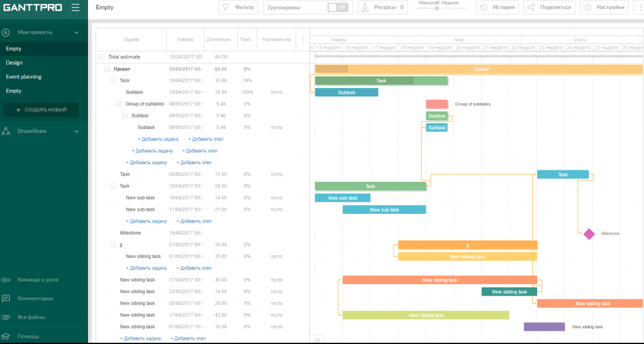Viewport: 644px width, 344px height.
Task: Open Все файлы paperclip item
Action: [6, 318]
